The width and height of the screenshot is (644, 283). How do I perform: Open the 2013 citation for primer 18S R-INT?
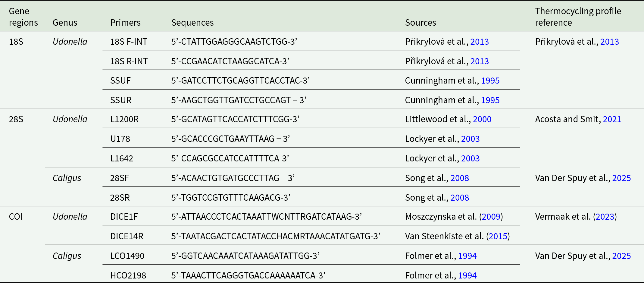click(x=480, y=61)
